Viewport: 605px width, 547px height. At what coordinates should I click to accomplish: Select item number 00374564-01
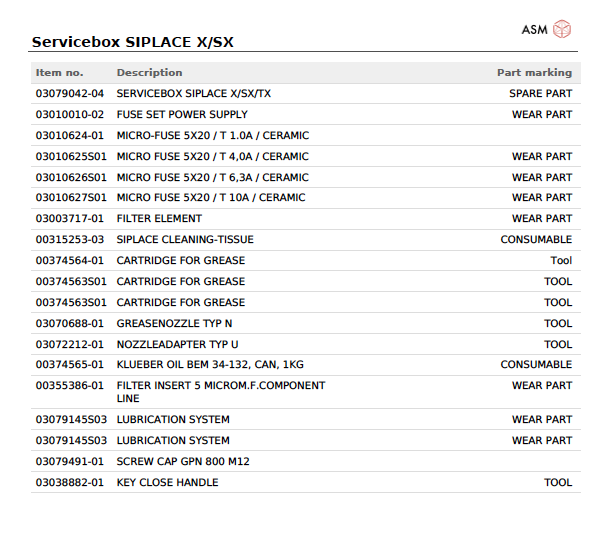click(70, 261)
